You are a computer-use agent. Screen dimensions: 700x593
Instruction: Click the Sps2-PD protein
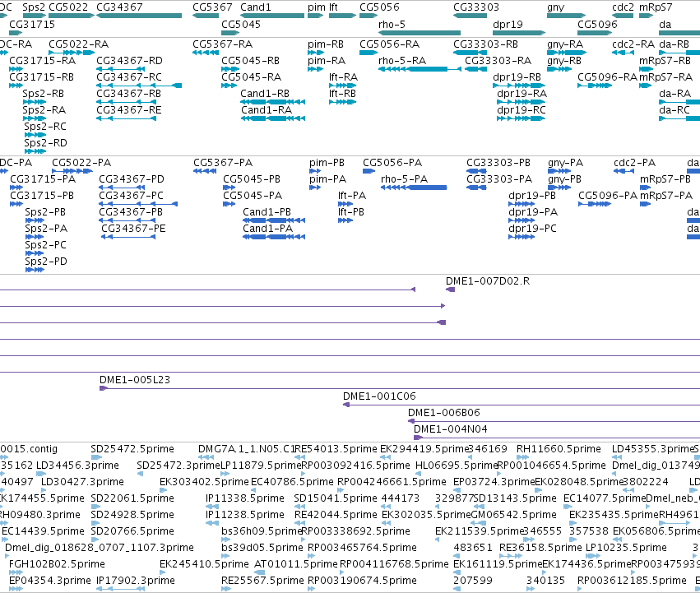[x=35, y=269]
